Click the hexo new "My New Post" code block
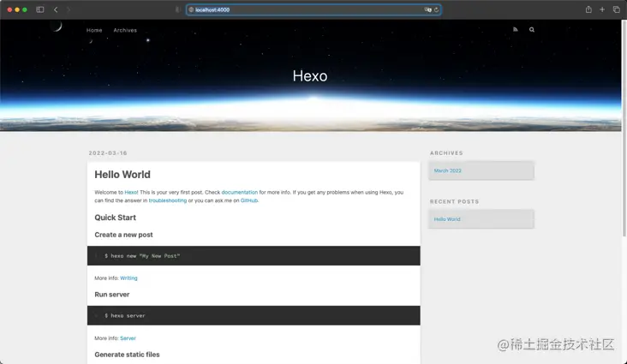 [254, 255]
